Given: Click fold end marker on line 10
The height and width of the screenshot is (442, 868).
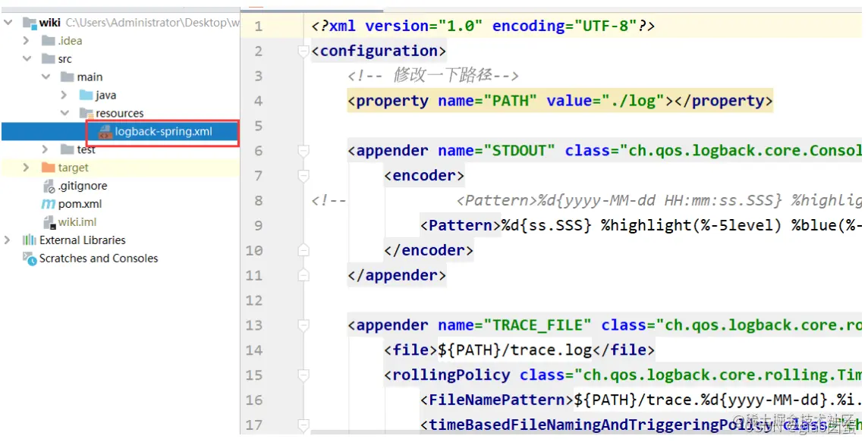Looking at the screenshot, I should tap(303, 251).
